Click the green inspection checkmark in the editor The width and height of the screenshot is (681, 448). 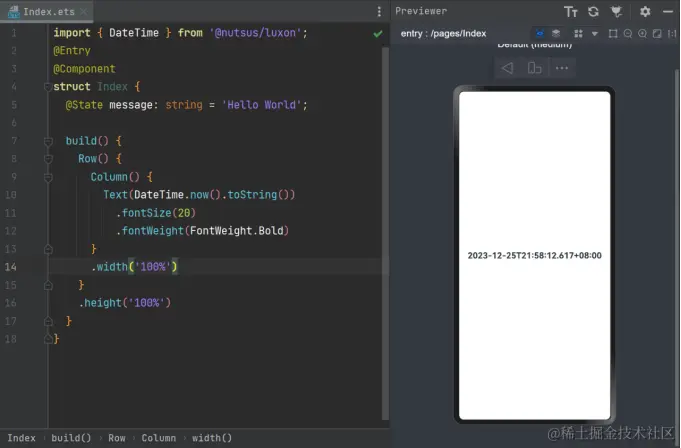tap(378, 33)
